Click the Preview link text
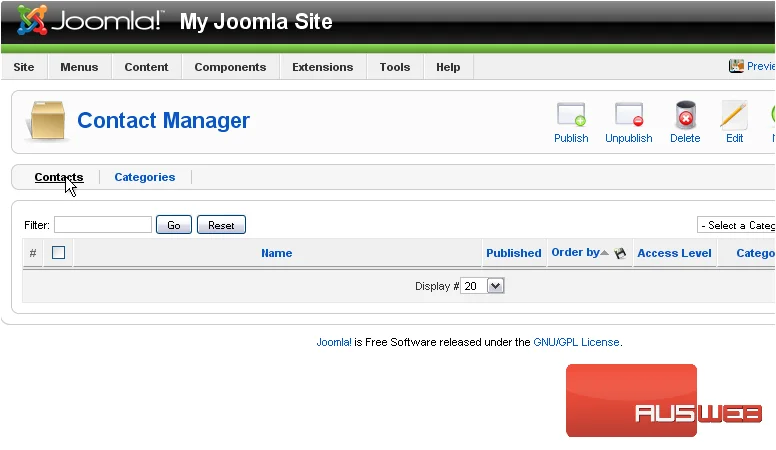Screen dimensions: 776x450 pos(761,66)
